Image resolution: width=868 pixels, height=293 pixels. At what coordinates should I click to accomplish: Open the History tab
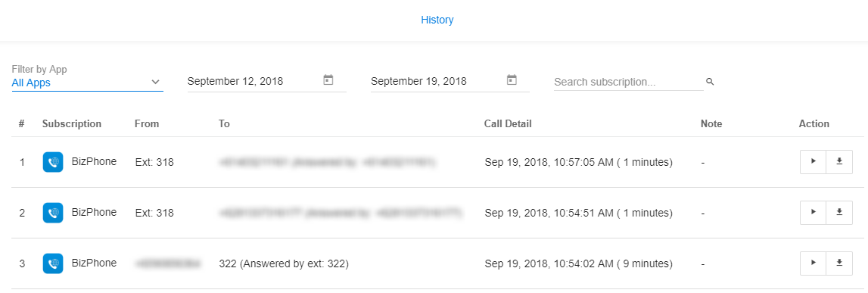437,20
